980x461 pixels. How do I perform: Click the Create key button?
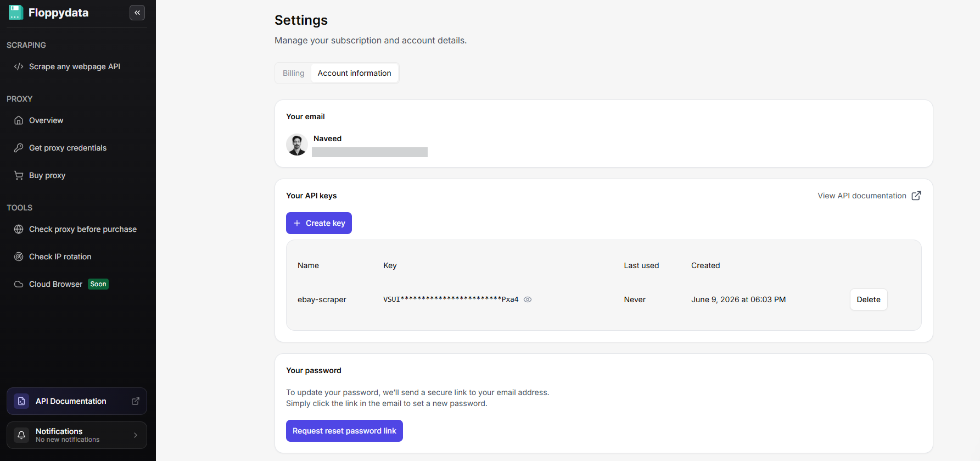[x=319, y=223]
